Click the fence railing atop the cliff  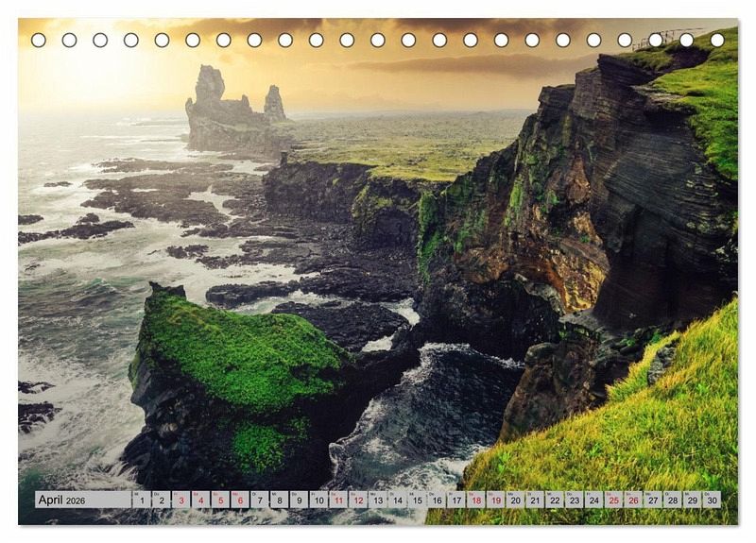click(x=666, y=38)
